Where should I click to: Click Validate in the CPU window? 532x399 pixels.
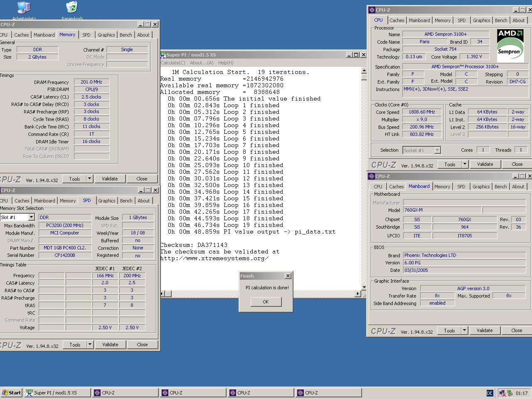(485, 164)
